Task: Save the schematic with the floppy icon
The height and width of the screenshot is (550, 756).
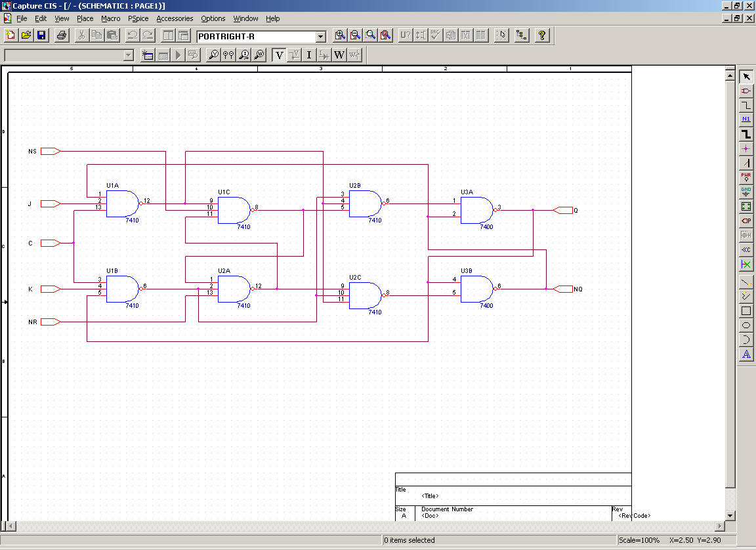Action: (x=41, y=35)
